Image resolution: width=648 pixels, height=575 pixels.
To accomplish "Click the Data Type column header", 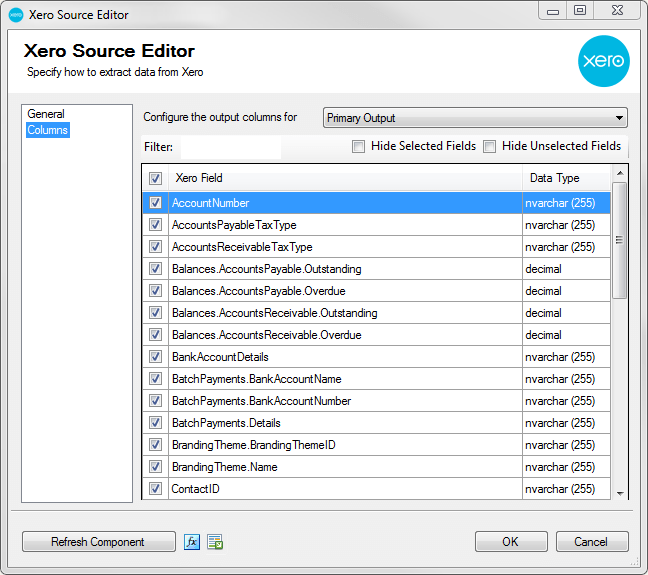I will tap(566, 178).
